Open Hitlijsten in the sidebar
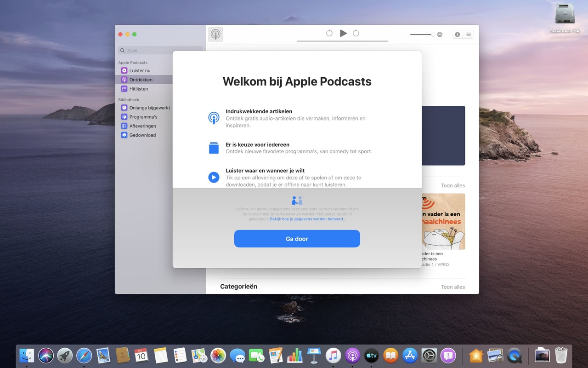The image size is (588, 368). 138,89
